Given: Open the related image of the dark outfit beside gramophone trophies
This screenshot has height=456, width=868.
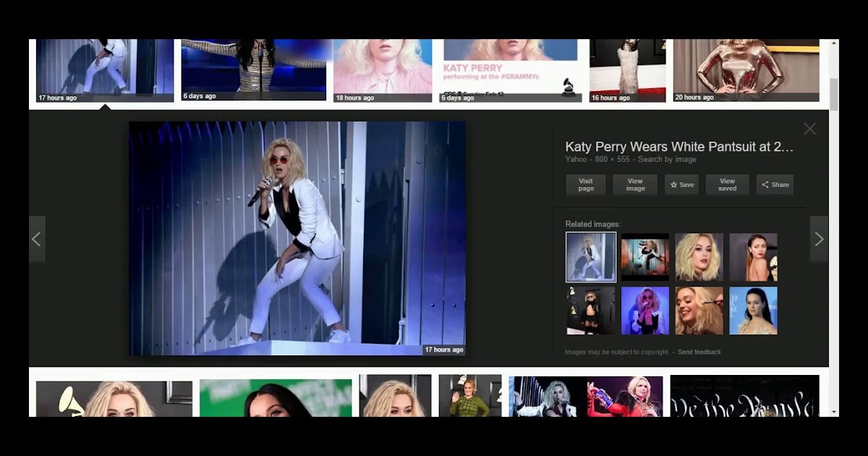Looking at the screenshot, I should 591,311.
